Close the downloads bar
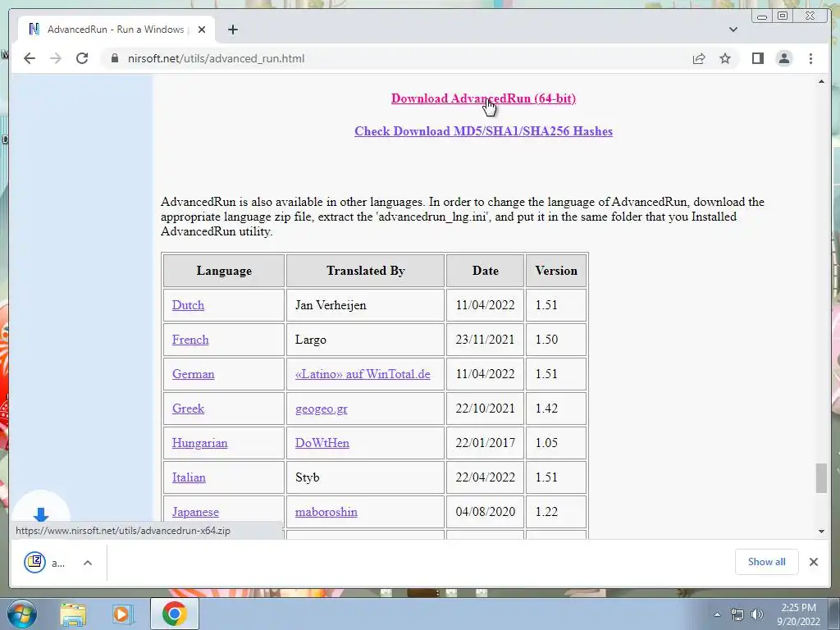This screenshot has height=630, width=840. tap(813, 562)
